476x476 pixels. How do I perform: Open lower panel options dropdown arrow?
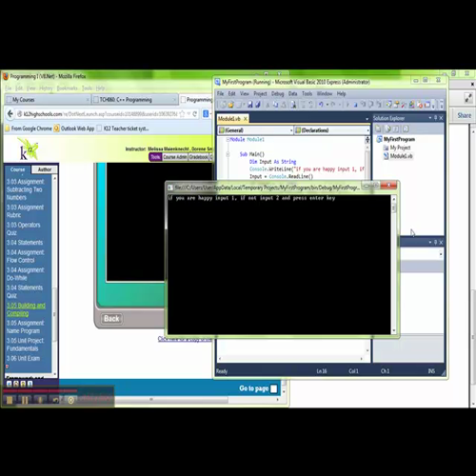(430, 242)
